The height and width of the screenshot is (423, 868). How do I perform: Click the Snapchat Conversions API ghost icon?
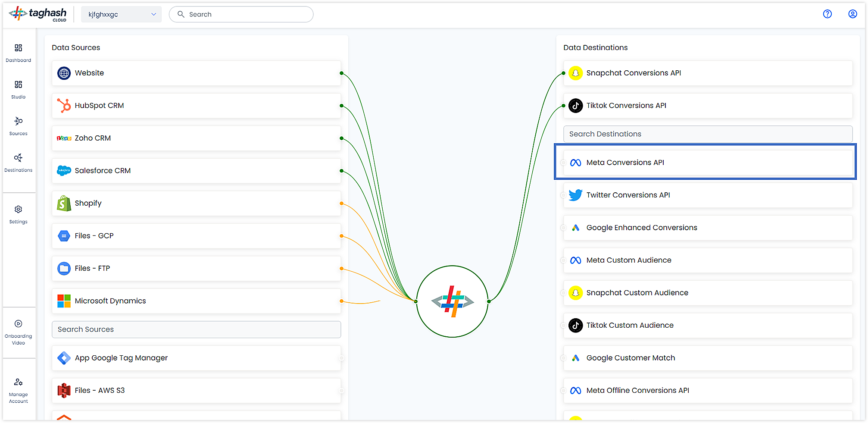(575, 73)
